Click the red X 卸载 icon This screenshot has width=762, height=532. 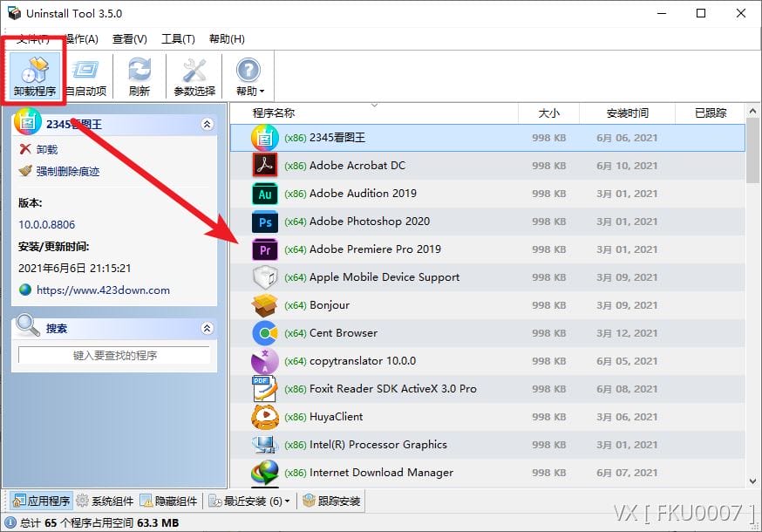[25, 149]
